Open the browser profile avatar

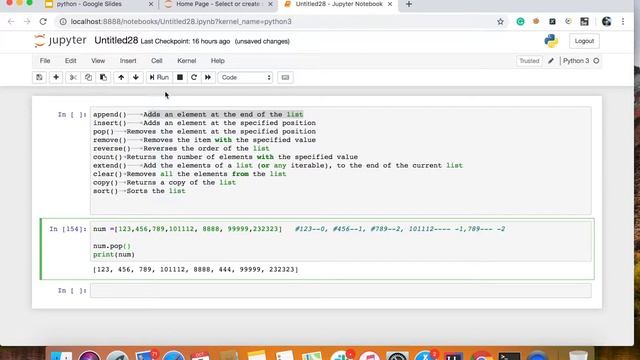click(x=607, y=22)
